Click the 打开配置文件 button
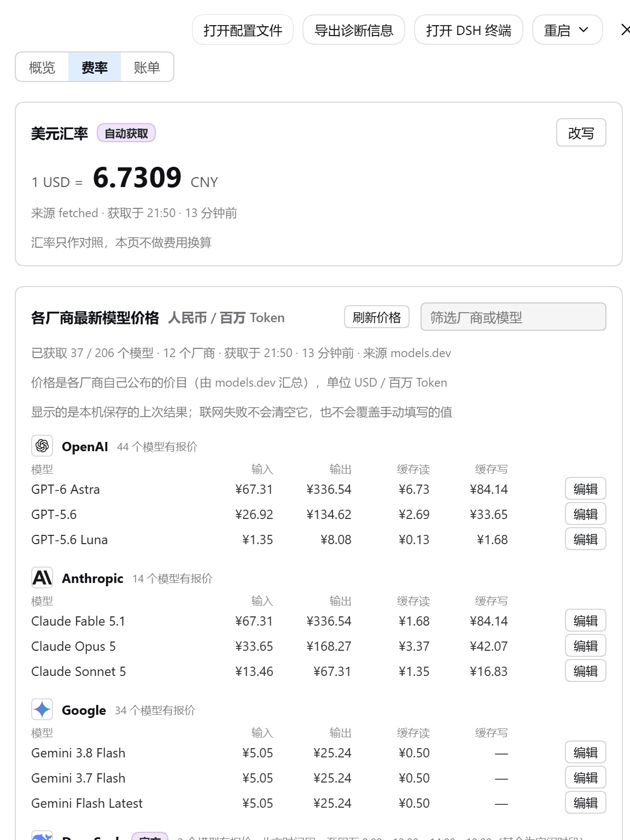This screenshot has height=840, width=630. click(x=243, y=30)
